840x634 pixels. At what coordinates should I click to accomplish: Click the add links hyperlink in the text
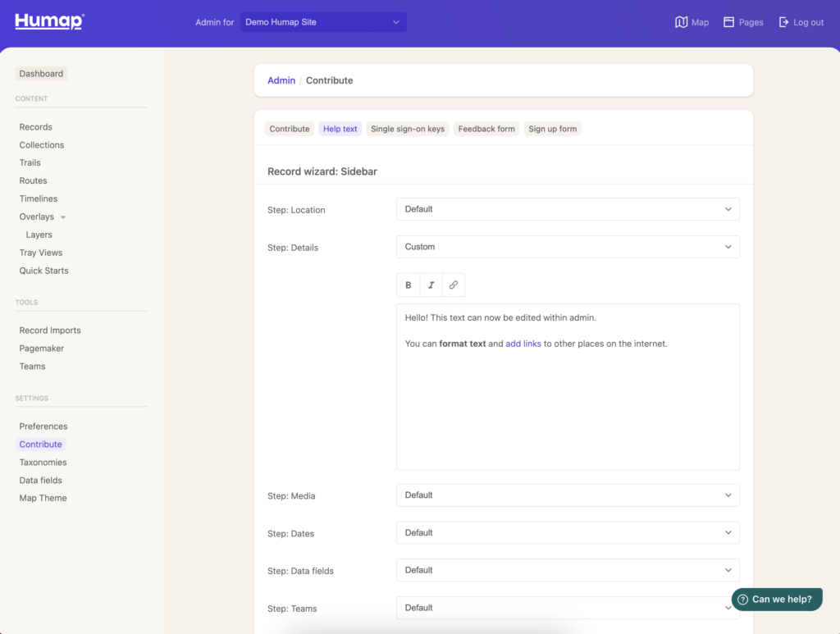[x=523, y=343]
